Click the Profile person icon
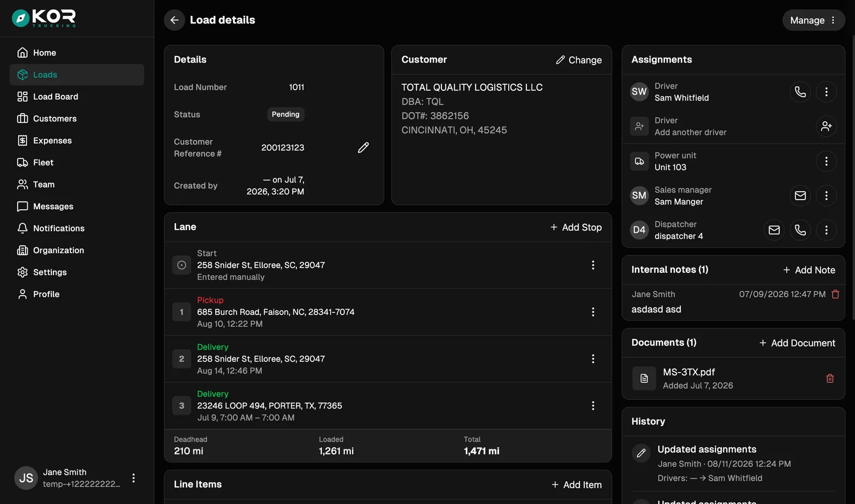The image size is (855, 504). [22, 294]
